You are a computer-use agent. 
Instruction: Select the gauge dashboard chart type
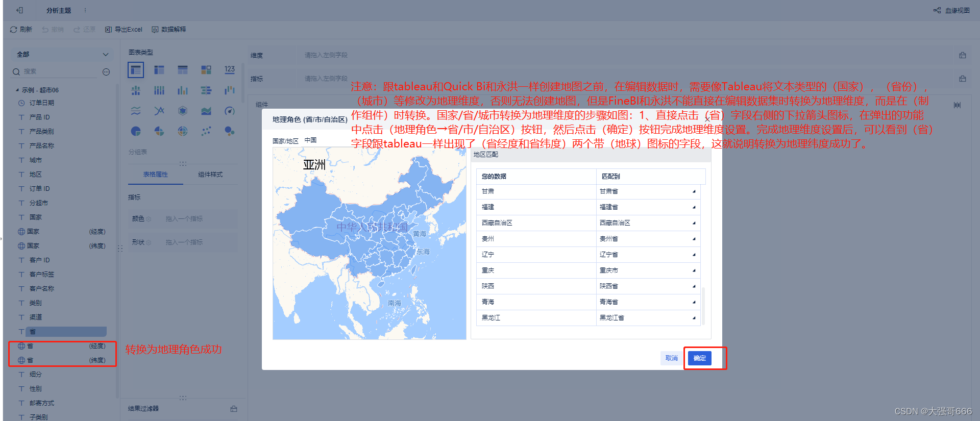pyautogui.click(x=230, y=111)
